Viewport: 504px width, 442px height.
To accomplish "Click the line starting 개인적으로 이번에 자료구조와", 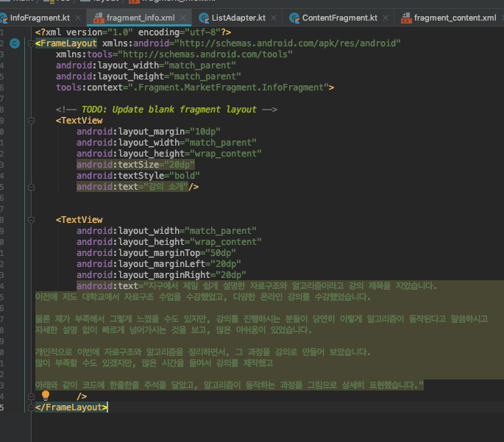I will tap(203, 352).
